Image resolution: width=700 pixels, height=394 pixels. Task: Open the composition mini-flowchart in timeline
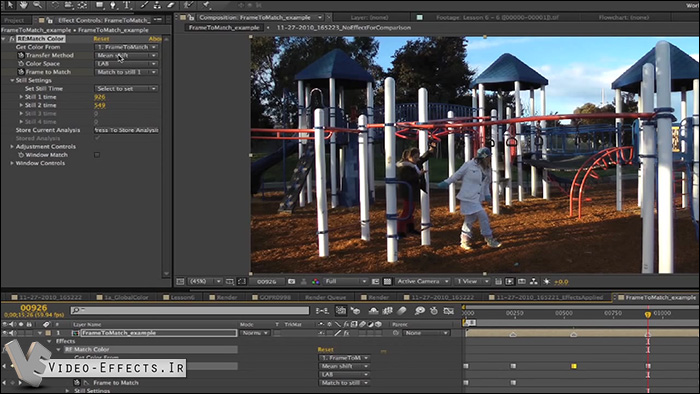[322, 311]
